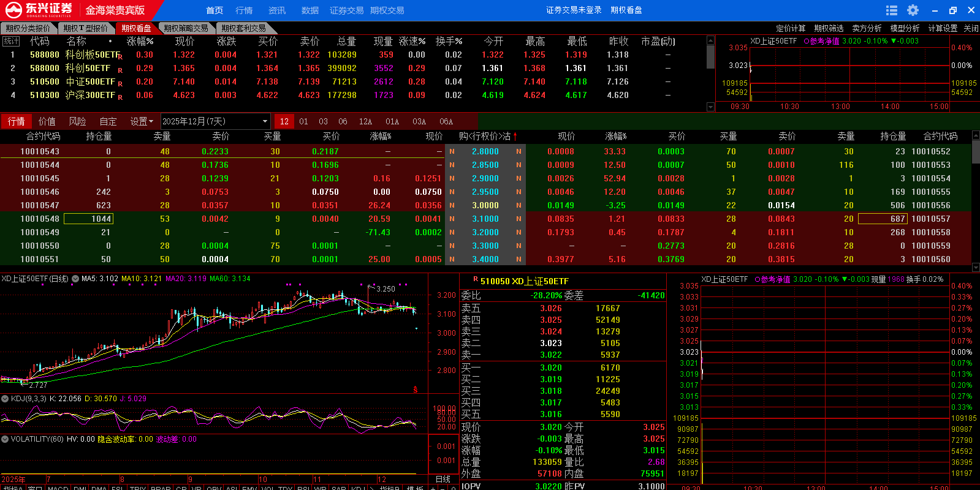Click the 定价计算 button
980x490 pixels.
coord(791,28)
